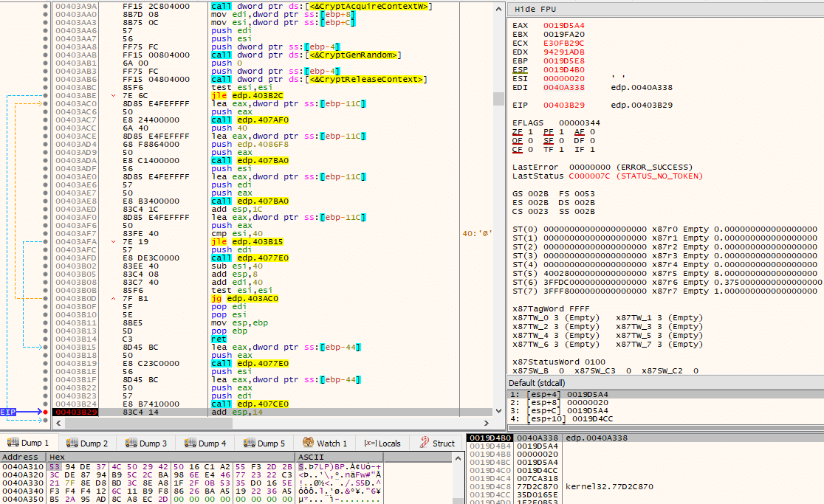The height and width of the screenshot is (504, 824).
Task: Click the LastError ERROR_SUCCESS entry
Action: pyautogui.click(x=602, y=167)
